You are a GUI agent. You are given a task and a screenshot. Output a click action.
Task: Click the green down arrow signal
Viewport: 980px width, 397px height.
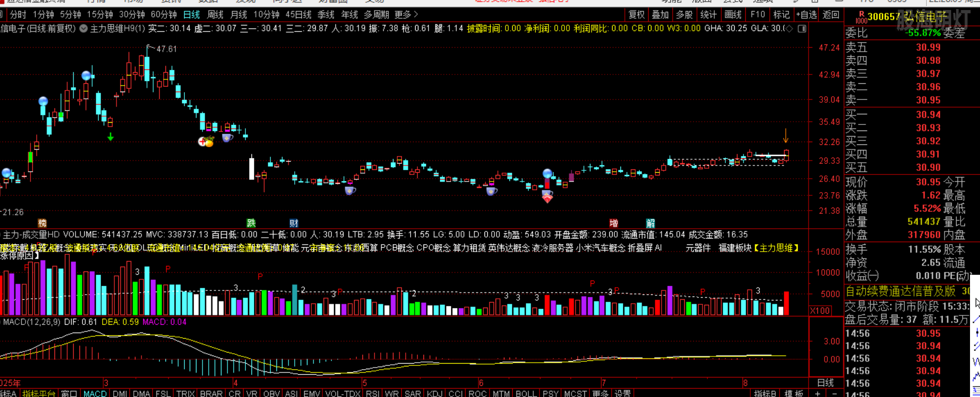[x=110, y=137]
